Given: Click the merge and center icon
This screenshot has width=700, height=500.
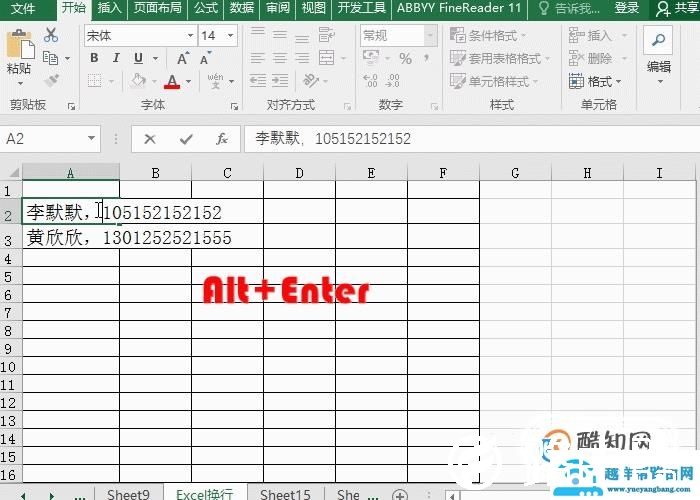Looking at the screenshot, I should pos(326,58).
